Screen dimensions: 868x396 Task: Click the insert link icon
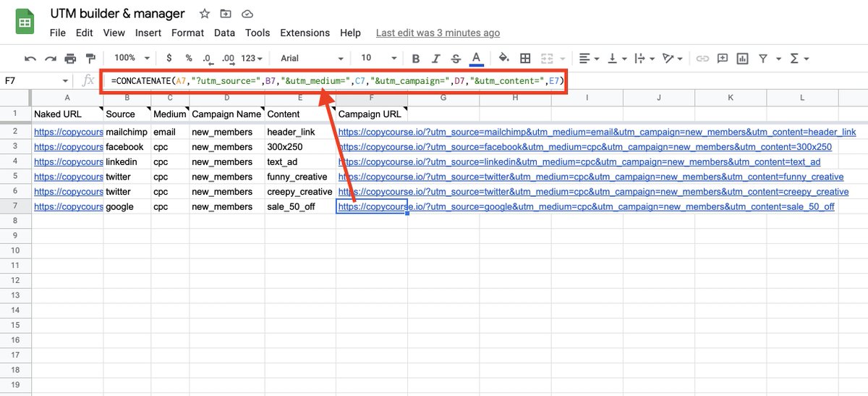pos(702,58)
